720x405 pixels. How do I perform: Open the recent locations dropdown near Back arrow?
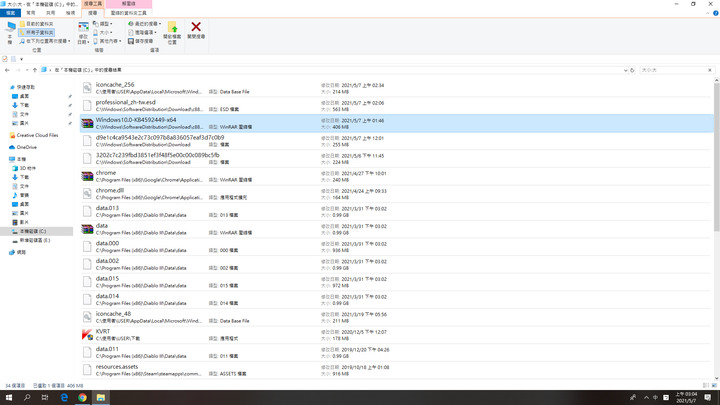tap(27, 70)
